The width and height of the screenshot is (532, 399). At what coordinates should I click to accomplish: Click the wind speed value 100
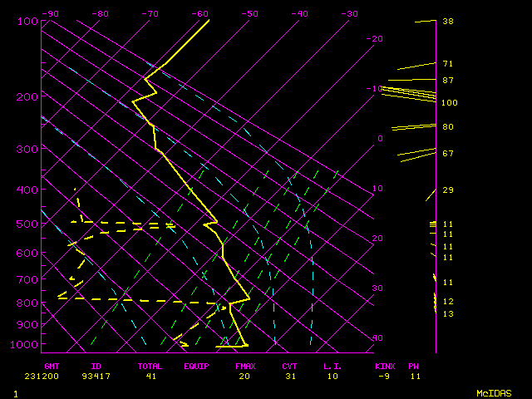click(450, 103)
